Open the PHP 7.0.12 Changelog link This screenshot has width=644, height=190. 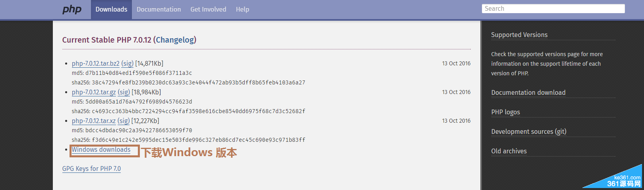(x=175, y=40)
